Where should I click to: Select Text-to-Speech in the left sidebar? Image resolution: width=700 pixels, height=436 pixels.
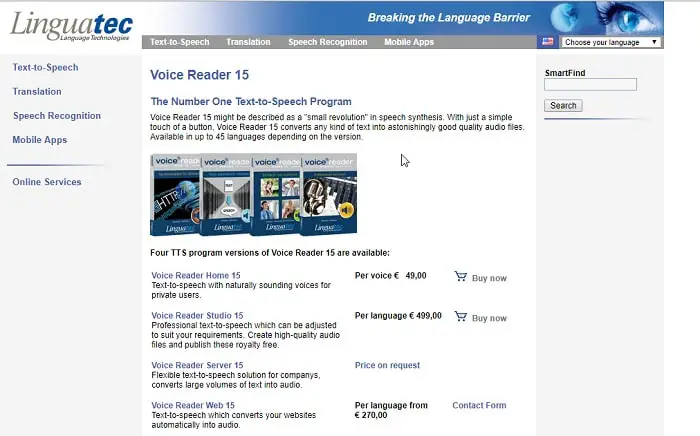tap(46, 67)
